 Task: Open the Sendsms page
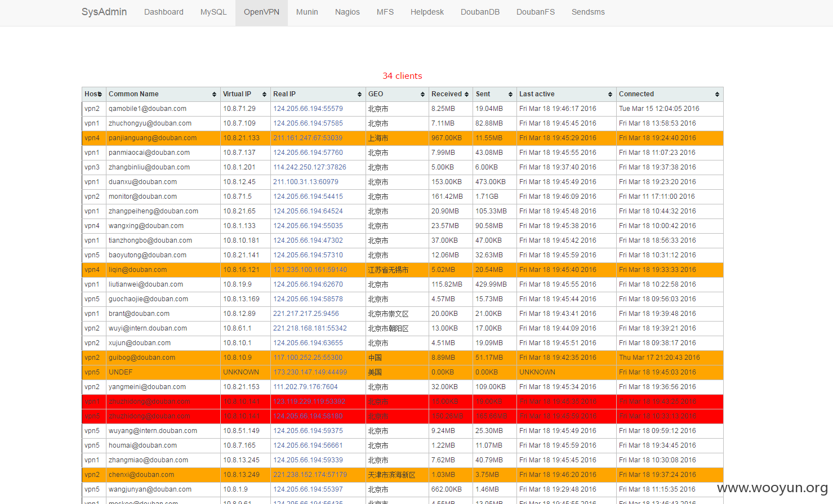click(x=588, y=12)
